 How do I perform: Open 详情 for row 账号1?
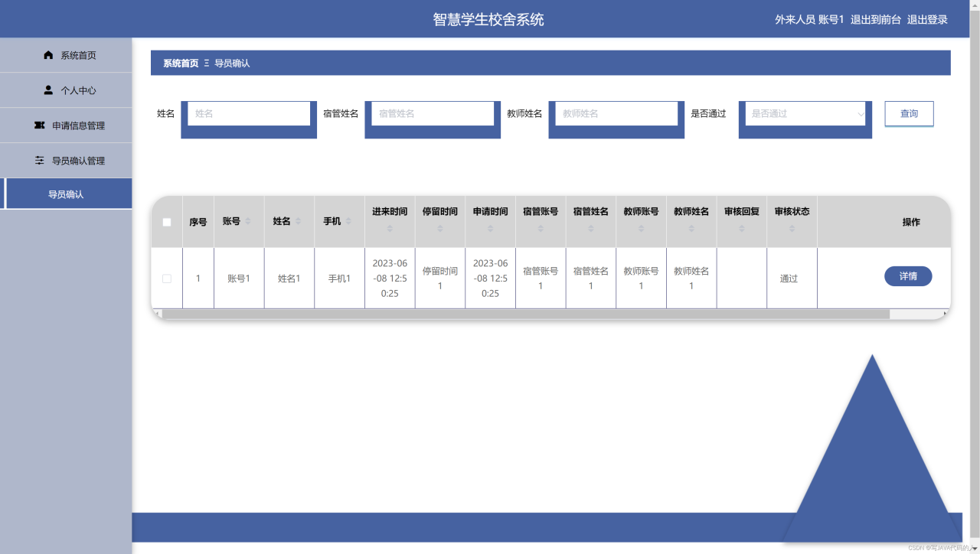[x=908, y=276]
